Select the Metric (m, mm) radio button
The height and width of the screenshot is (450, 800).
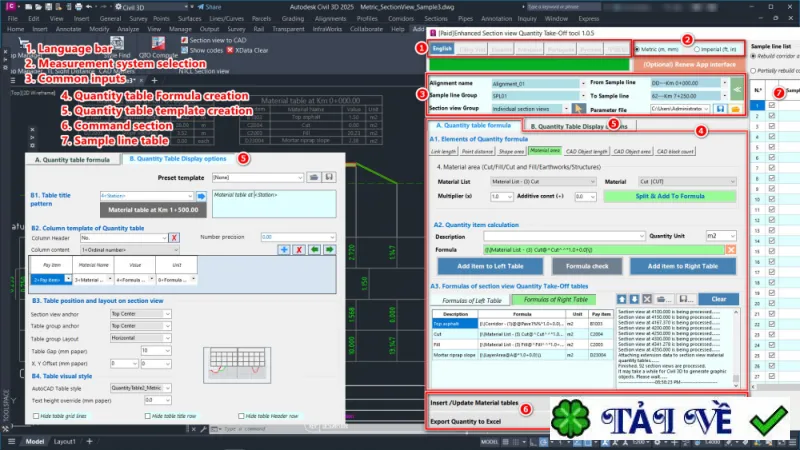click(x=637, y=49)
